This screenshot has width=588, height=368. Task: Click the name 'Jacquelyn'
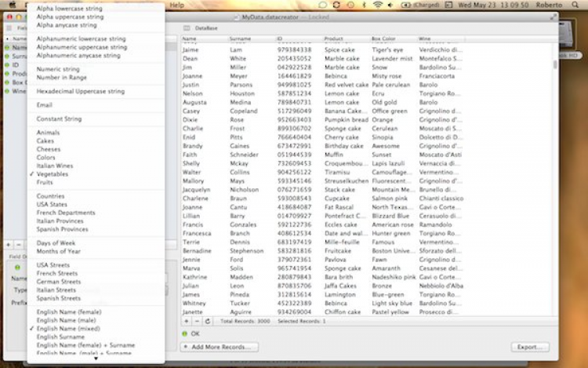(197, 190)
